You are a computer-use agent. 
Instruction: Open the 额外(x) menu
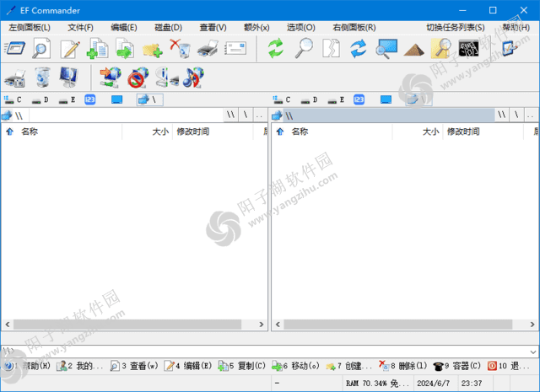256,28
